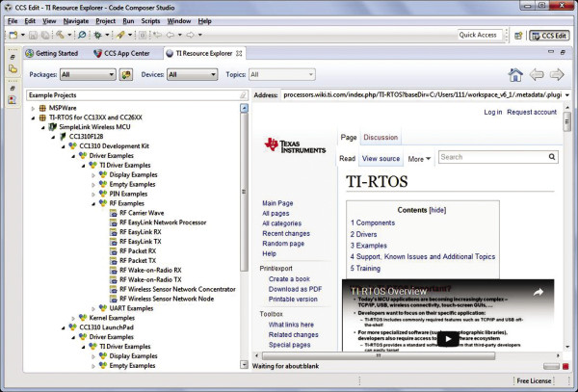This screenshot has height=392, width=578.
Task: Click the Open Perspective icon
Action: click(518, 36)
